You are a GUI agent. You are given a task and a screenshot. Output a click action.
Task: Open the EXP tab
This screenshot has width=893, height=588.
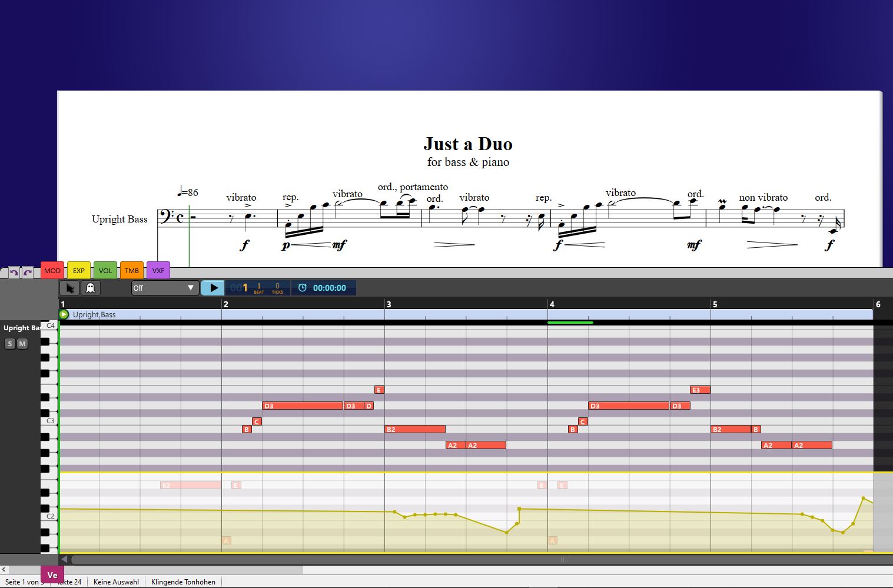[x=79, y=271]
